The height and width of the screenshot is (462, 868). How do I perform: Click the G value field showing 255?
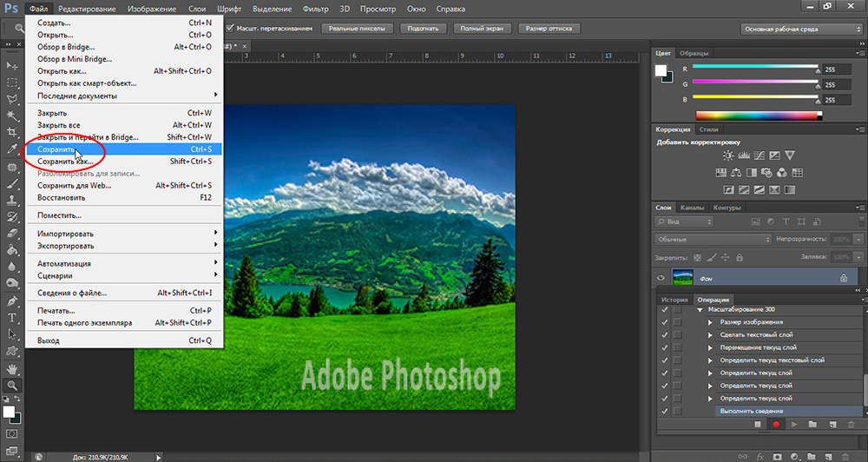click(835, 85)
